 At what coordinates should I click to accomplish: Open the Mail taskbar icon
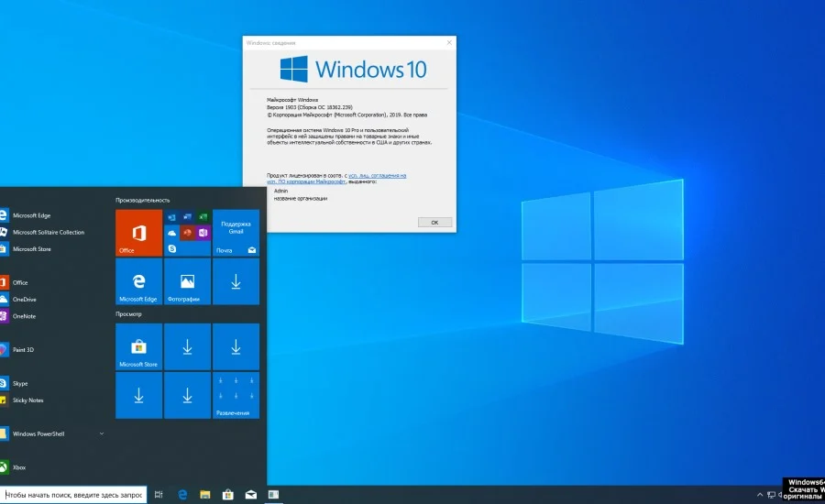point(251,495)
